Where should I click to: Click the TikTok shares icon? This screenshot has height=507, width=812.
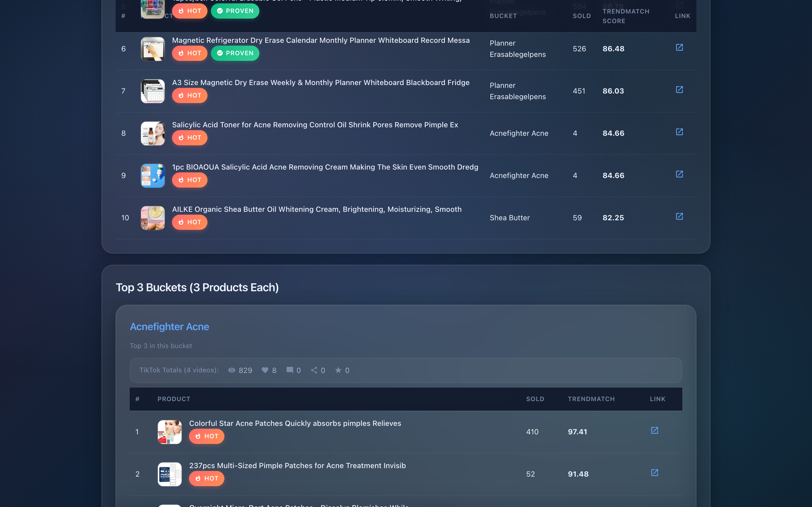pyautogui.click(x=314, y=370)
